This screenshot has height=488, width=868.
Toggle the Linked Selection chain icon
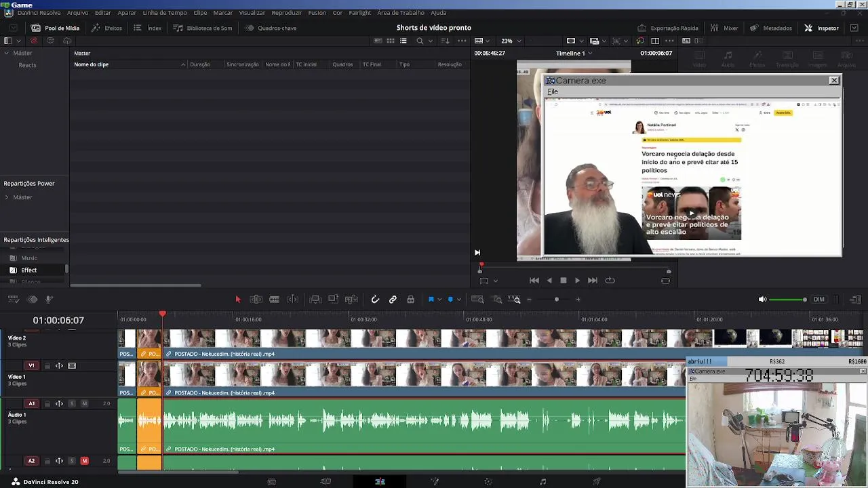tap(393, 300)
